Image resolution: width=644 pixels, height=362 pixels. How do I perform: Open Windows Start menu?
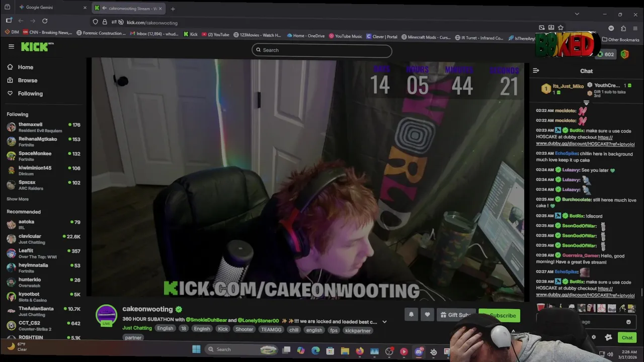[196, 349]
